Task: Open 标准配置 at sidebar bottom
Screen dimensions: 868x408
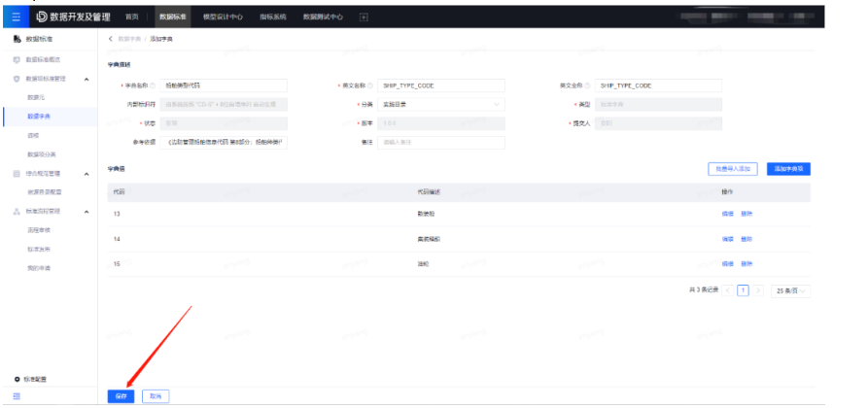Action: pos(35,379)
